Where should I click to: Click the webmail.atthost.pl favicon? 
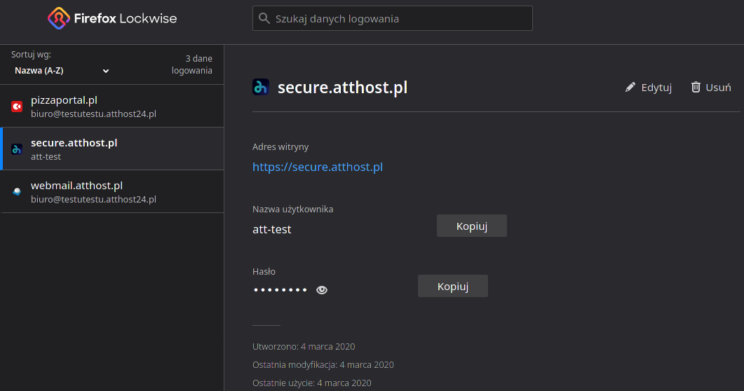click(x=17, y=192)
